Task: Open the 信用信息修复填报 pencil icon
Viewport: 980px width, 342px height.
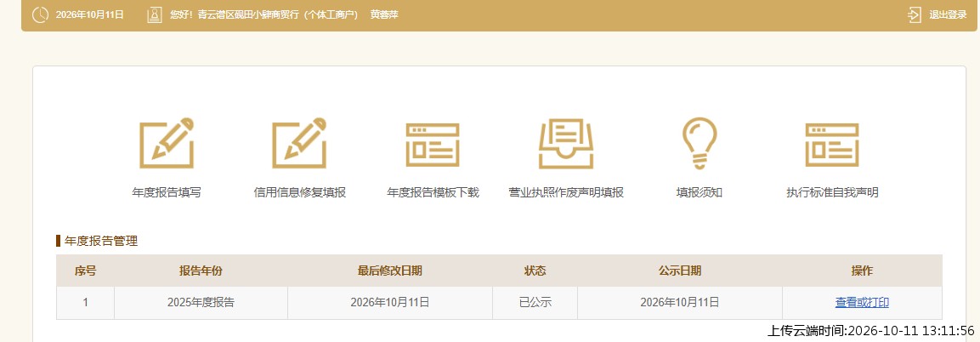Action: pyautogui.click(x=299, y=143)
